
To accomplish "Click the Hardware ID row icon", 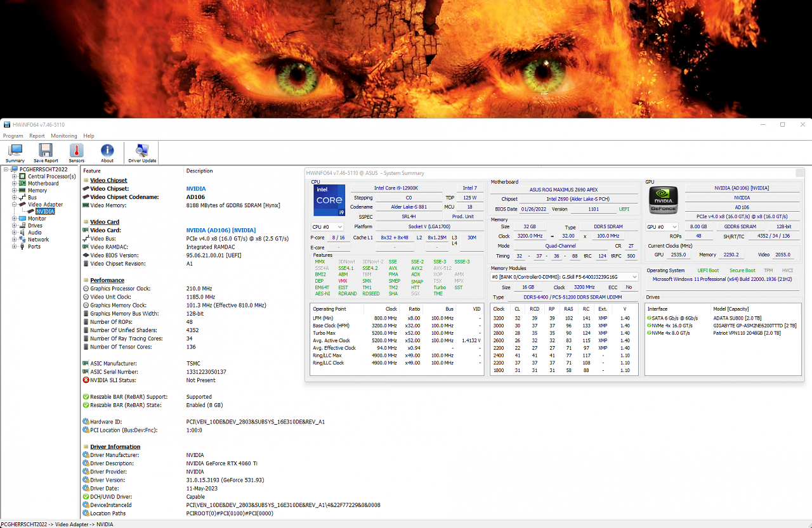I will 86,422.
